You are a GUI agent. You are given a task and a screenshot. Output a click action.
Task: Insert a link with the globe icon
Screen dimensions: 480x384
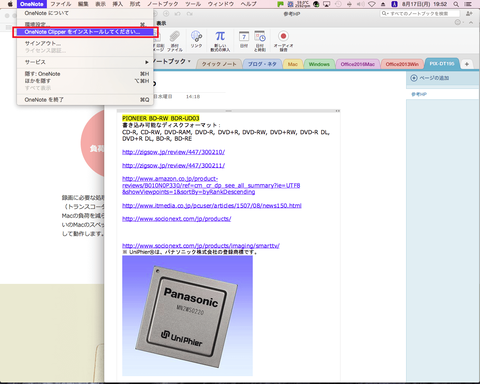coord(196,36)
